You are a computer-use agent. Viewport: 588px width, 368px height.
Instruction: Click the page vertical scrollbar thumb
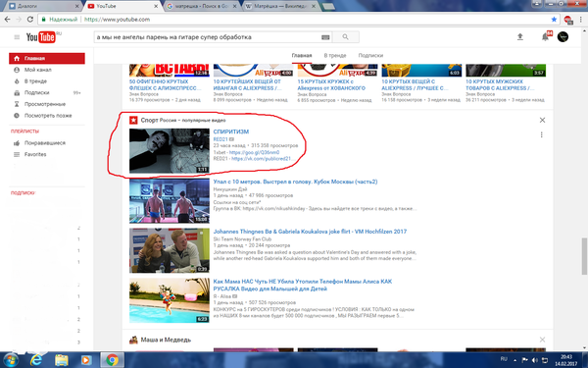pos(584,256)
